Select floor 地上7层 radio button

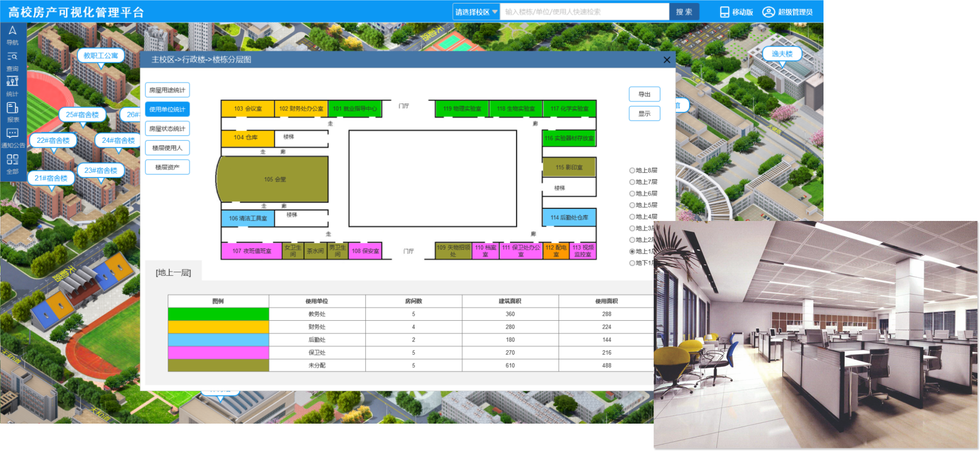[x=632, y=182]
